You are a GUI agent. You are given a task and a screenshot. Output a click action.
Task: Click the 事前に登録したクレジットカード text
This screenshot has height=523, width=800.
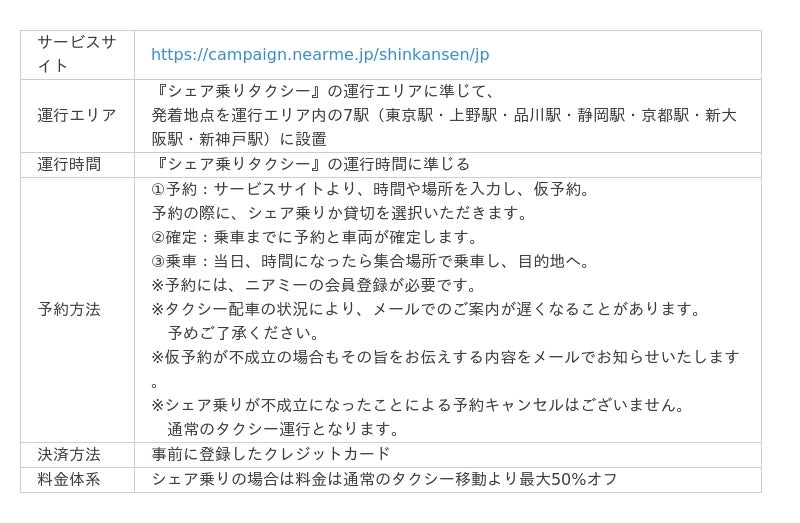point(271,454)
